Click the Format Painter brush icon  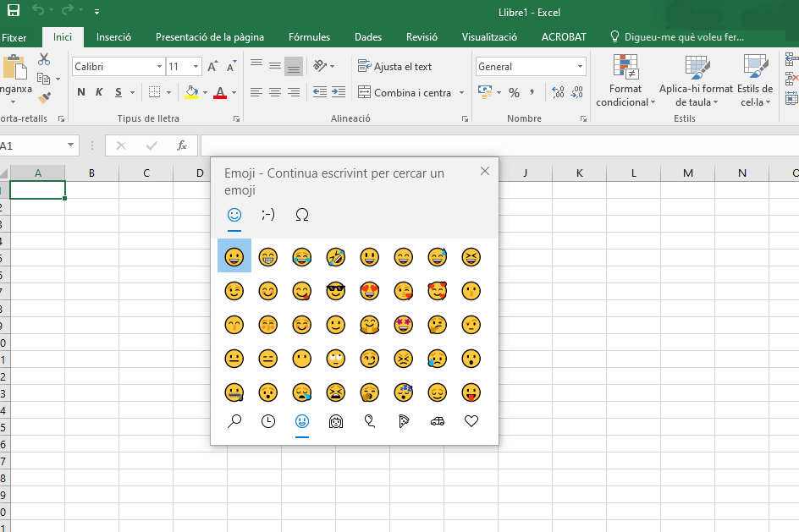pos(44,98)
